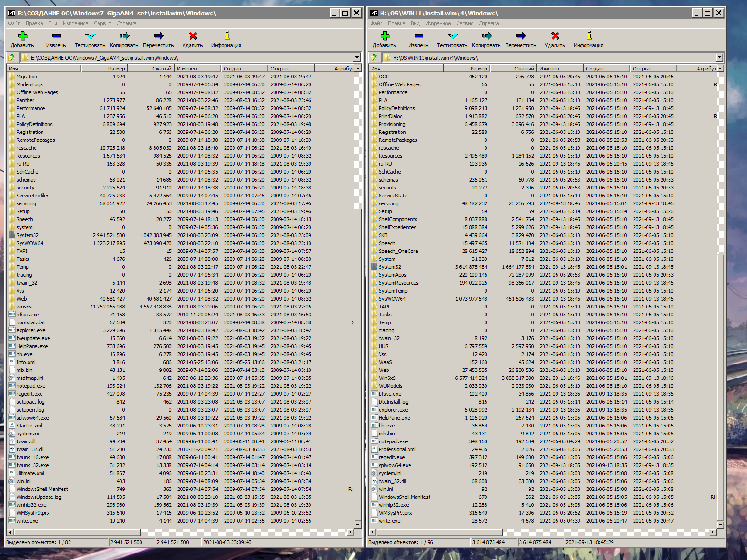Open Файл menu in left window
Screen dimensions: 747x560
(14, 23)
